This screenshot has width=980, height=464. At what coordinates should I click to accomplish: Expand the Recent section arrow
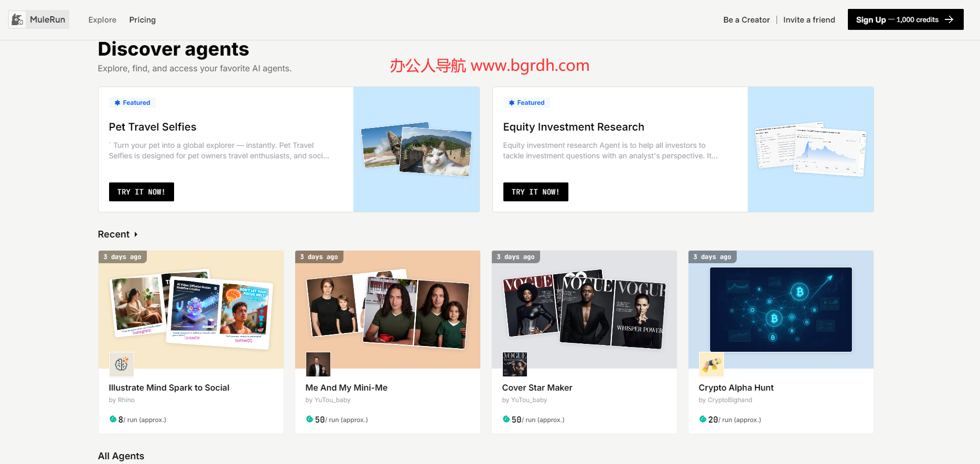coord(136,234)
